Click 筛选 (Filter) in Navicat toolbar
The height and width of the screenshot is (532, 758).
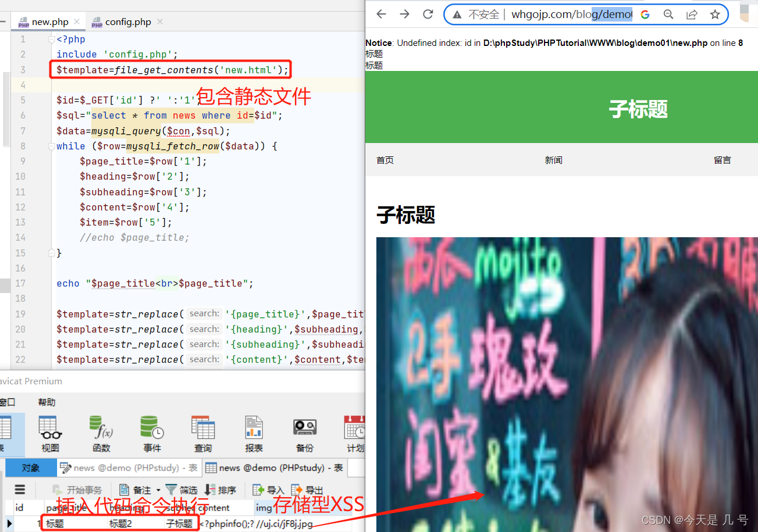click(x=182, y=490)
